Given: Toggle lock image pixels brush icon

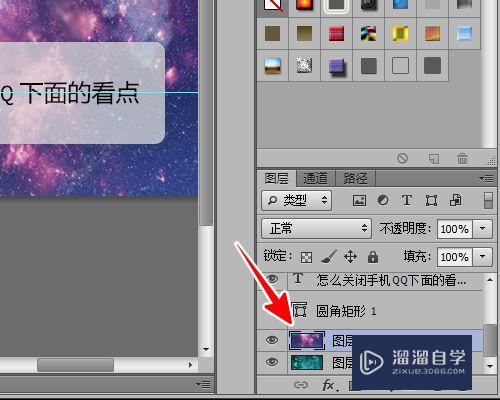Looking at the screenshot, I should (x=329, y=257).
